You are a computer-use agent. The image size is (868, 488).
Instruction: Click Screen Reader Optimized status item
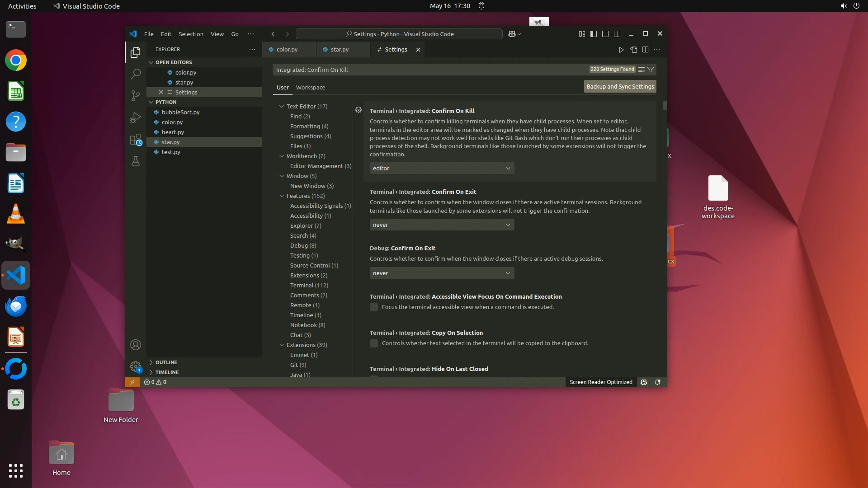(601, 382)
